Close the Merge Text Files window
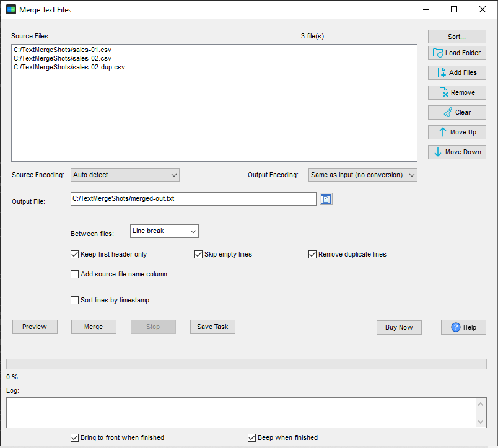Image resolution: width=498 pixels, height=448 pixels. point(483,9)
